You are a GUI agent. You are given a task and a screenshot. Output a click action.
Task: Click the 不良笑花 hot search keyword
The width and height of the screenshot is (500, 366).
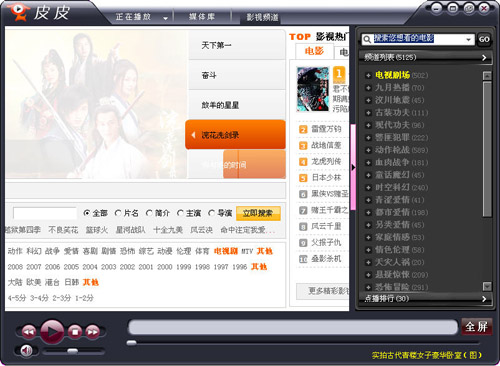click(x=63, y=230)
